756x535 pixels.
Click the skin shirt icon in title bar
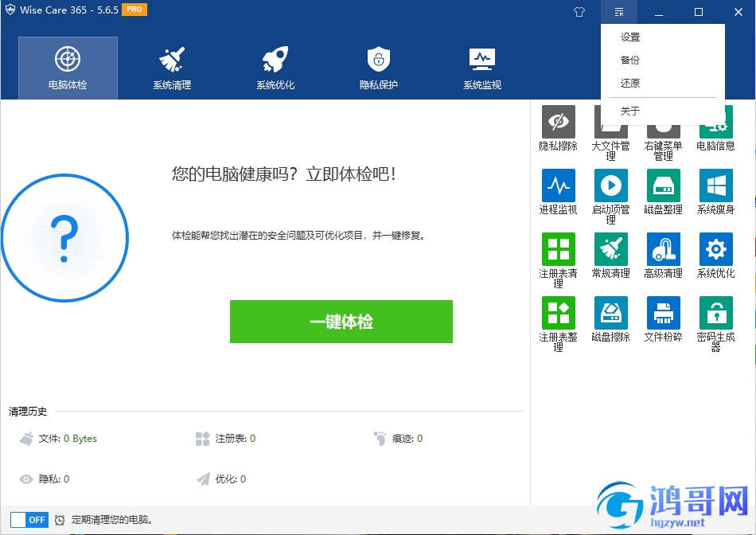579,12
